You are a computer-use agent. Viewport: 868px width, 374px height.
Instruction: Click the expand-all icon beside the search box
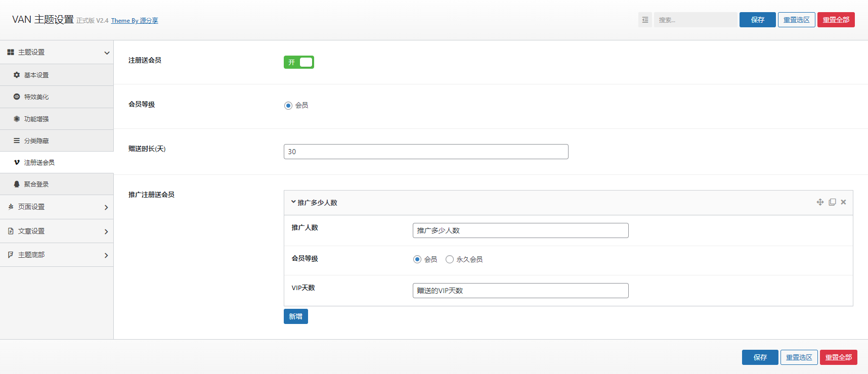[x=645, y=20]
